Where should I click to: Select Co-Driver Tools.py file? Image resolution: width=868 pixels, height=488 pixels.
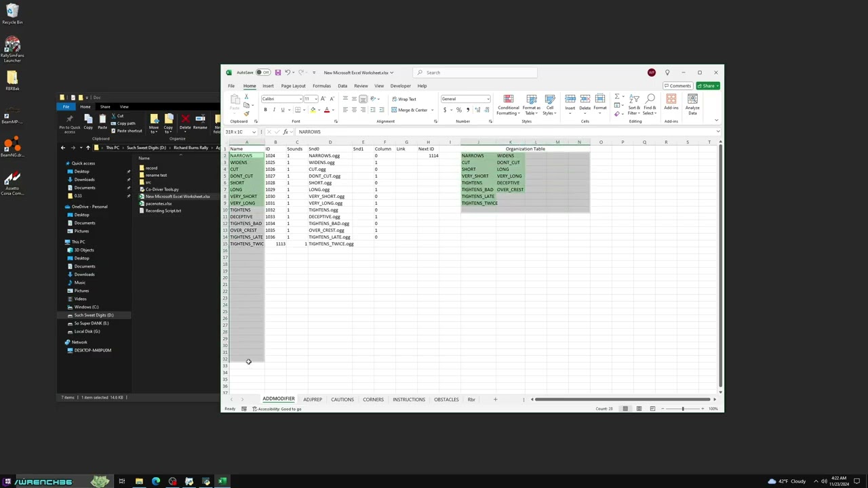pos(161,189)
